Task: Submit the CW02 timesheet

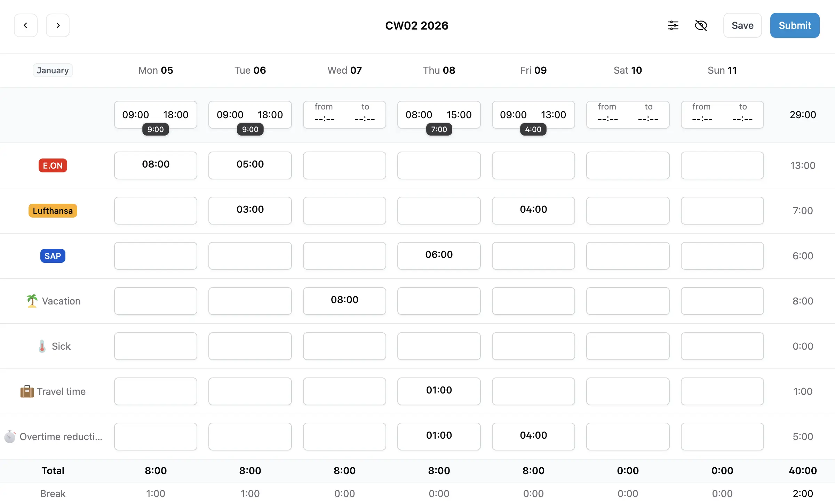Action: coord(795,25)
